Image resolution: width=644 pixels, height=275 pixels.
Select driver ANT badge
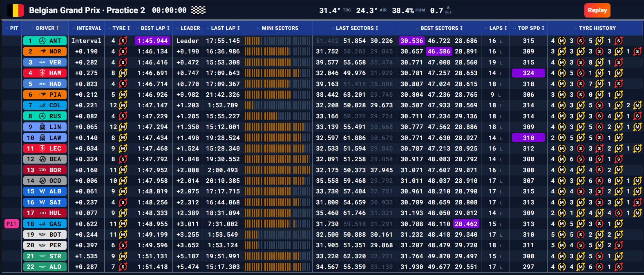pyautogui.click(x=45, y=41)
